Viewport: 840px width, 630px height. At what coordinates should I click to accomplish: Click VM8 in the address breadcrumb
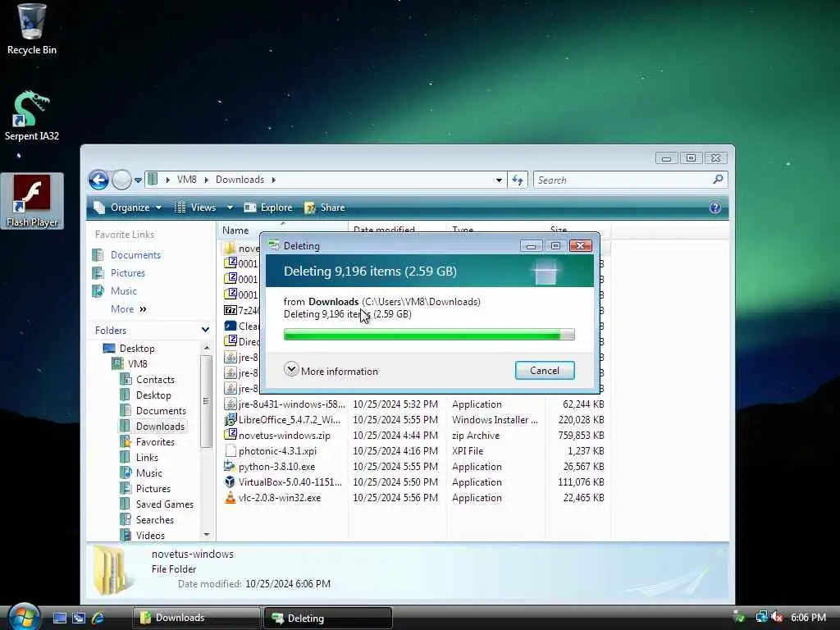click(186, 180)
